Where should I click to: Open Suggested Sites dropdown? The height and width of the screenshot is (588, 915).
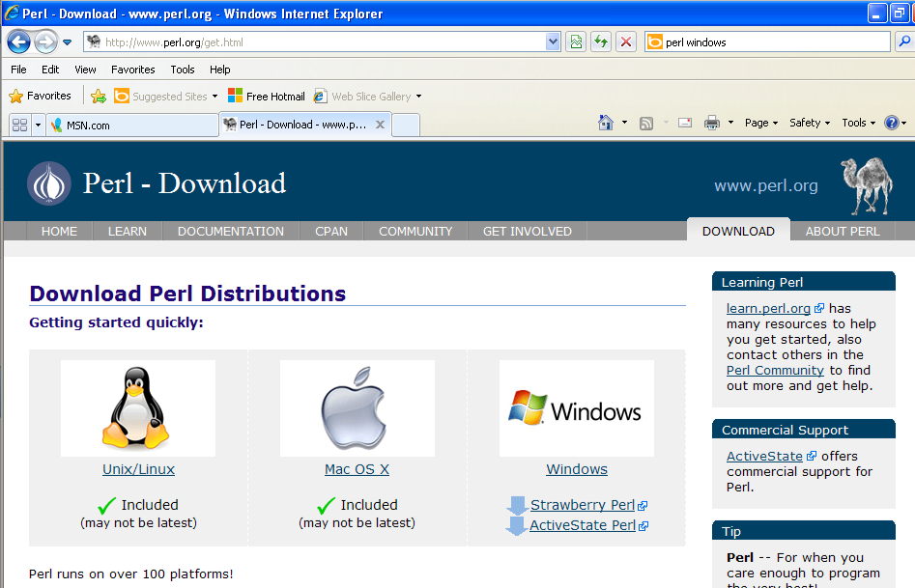coord(166,97)
